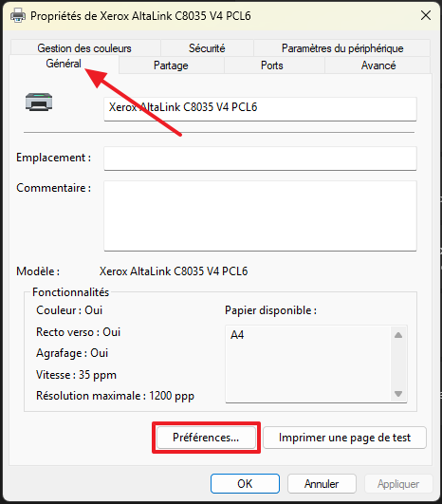Viewport: 442px width, 504px height.
Task: Click Imprimer une page de test
Action: coord(344,438)
